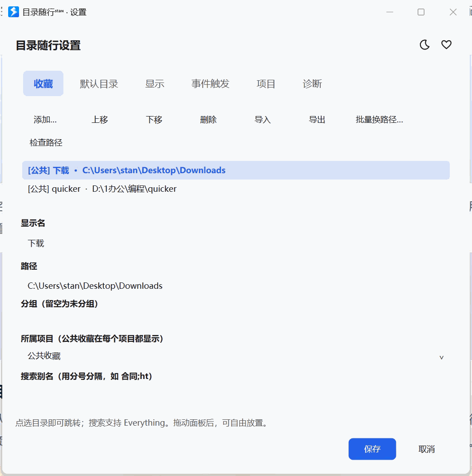
Task: Click the 检查路径 button
Action: tap(46, 143)
